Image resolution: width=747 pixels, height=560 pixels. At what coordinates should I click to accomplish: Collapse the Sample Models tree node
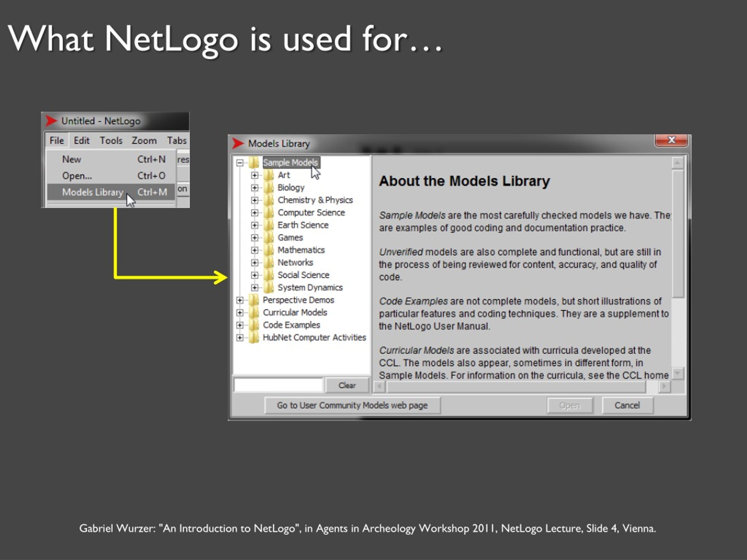pos(240,163)
